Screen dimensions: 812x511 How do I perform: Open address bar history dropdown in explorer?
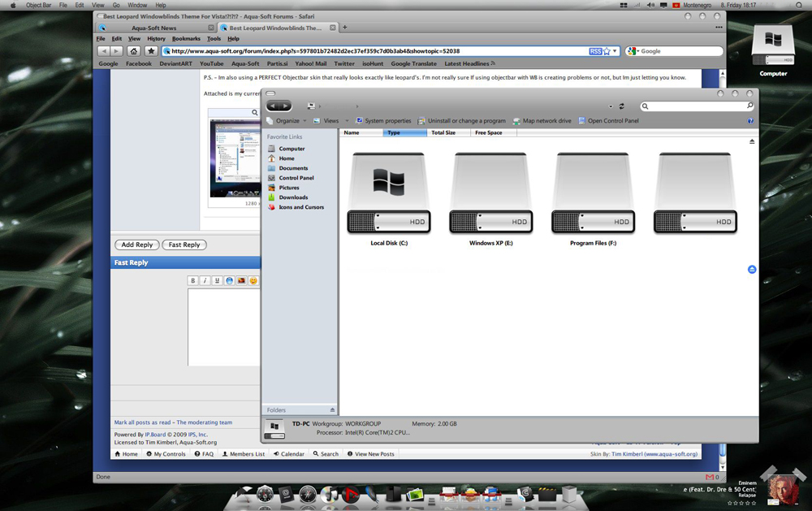pyautogui.click(x=611, y=106)
